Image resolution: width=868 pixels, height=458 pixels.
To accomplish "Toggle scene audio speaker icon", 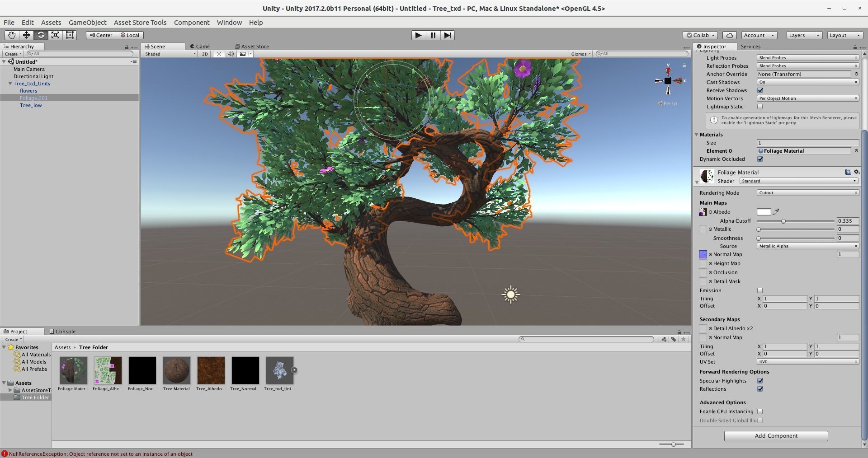I will (x=231, y=54).
